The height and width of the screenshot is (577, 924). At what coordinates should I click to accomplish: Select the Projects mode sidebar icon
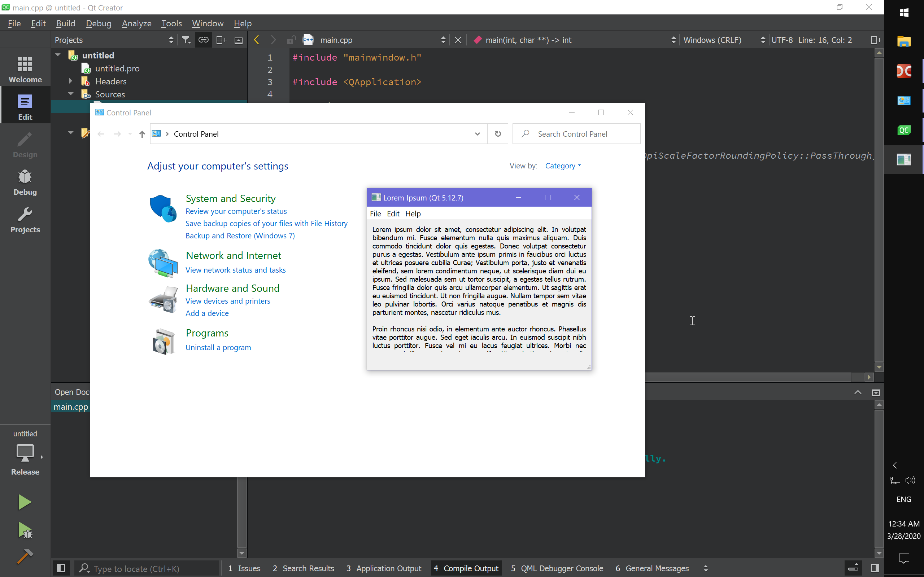pos(25,219)
